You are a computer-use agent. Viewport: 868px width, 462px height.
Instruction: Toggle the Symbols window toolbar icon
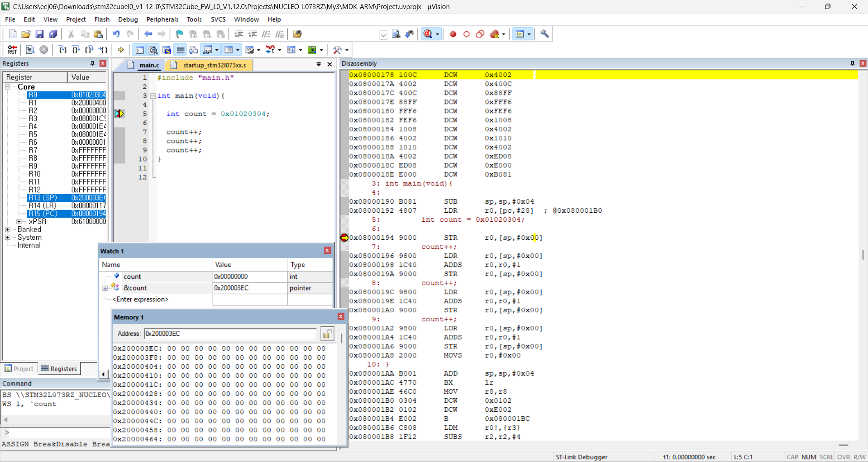[167, 50]
